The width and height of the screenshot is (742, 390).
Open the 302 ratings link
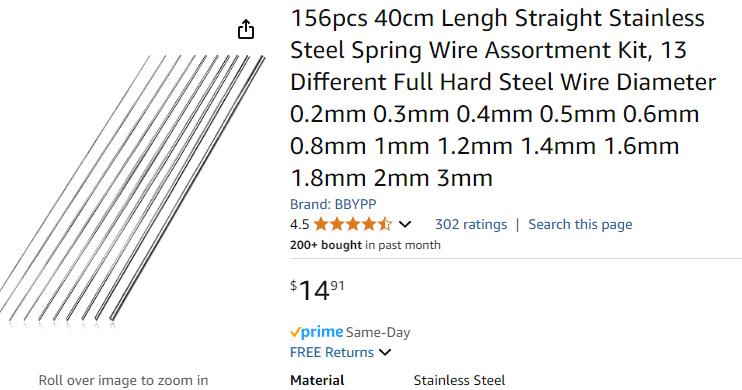(471, 224)
